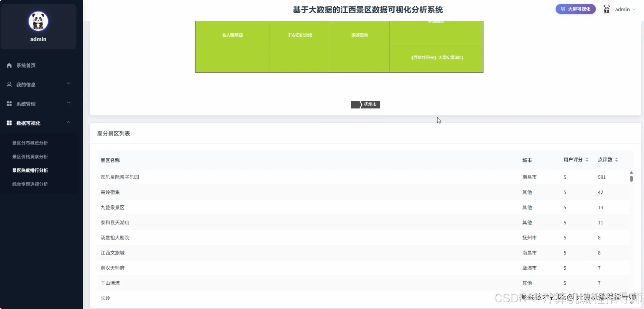
Task: Click the 长岭 row name
Action: coord(105,298)
